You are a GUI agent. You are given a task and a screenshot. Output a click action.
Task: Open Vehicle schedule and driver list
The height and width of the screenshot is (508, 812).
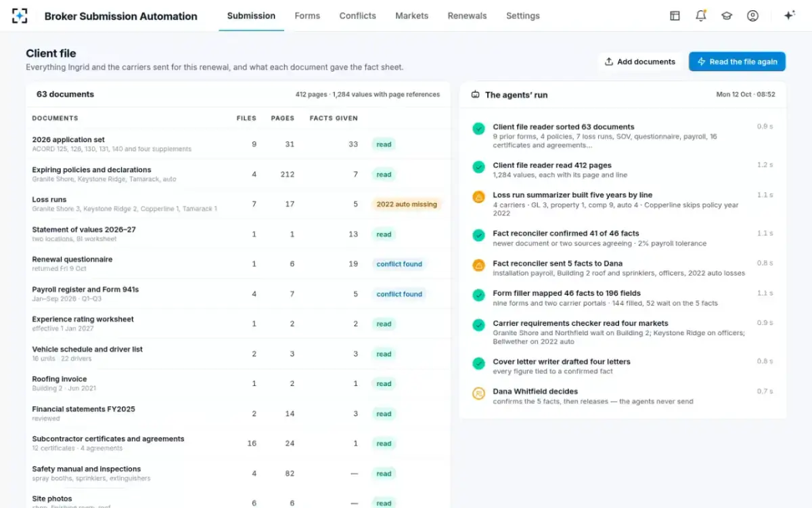(x=238, y=354)
